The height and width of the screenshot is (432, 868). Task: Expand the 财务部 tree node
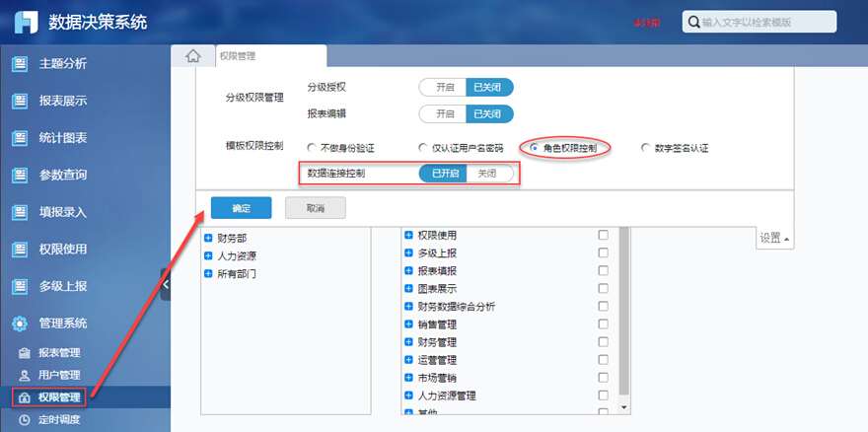pos(209,238)
